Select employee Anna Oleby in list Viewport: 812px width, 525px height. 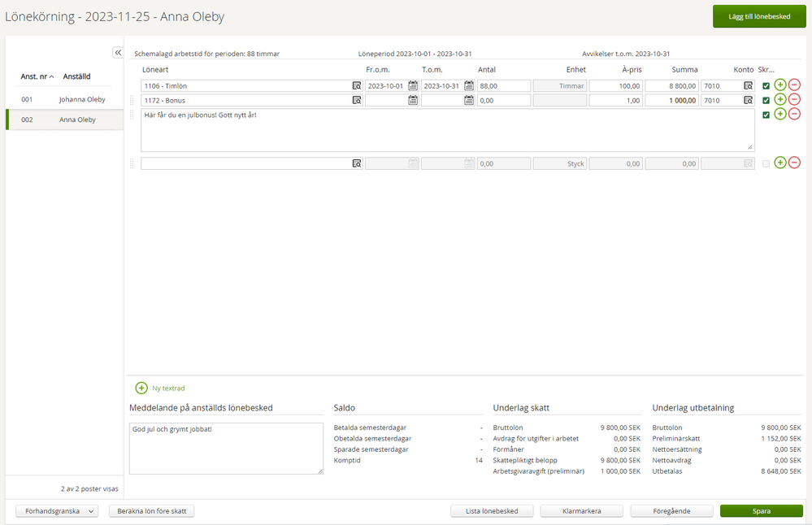(x=77, y=119)
